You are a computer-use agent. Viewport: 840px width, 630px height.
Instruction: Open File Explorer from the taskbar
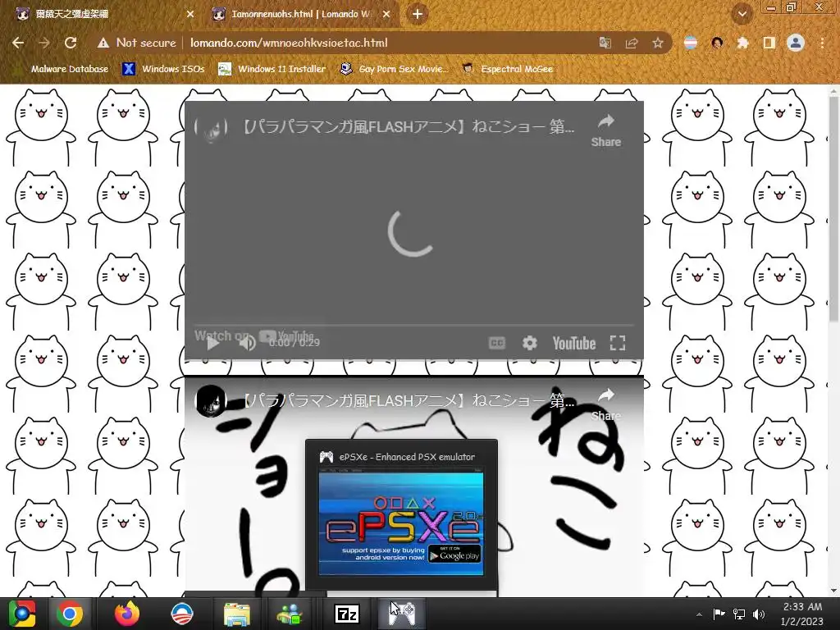(x=237, y=614)
